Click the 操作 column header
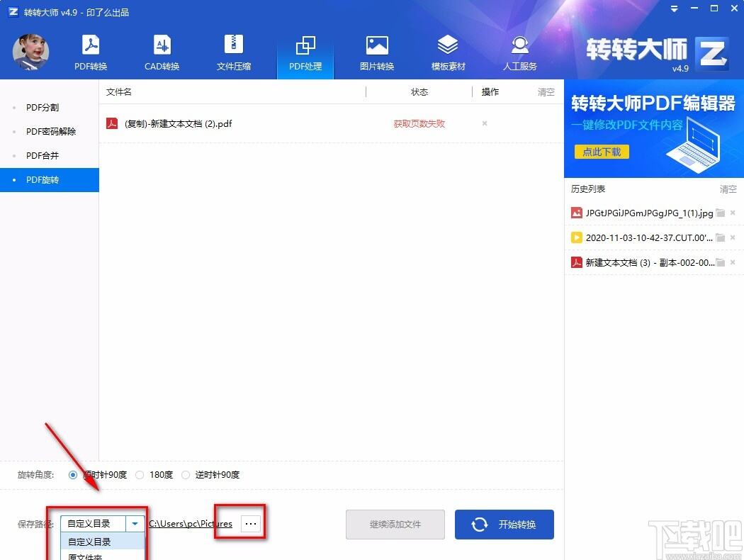 (490, 92)
